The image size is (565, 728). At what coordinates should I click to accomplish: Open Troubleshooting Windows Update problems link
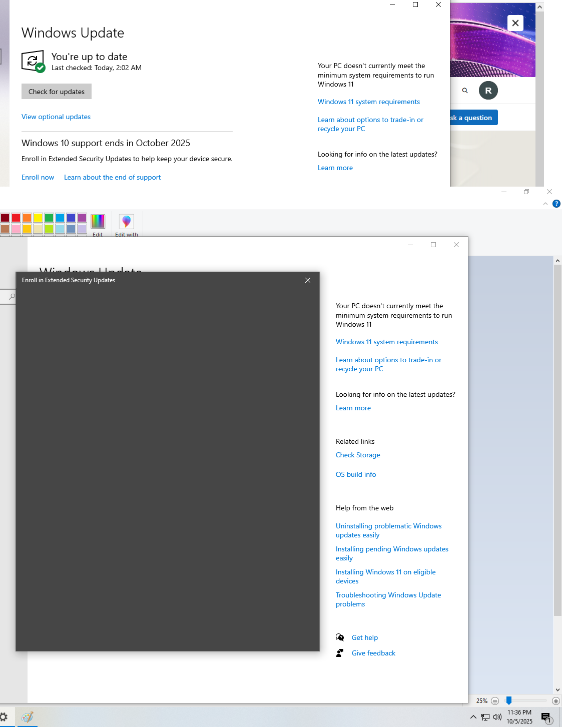pyautogui.click(x=388, y=599)
